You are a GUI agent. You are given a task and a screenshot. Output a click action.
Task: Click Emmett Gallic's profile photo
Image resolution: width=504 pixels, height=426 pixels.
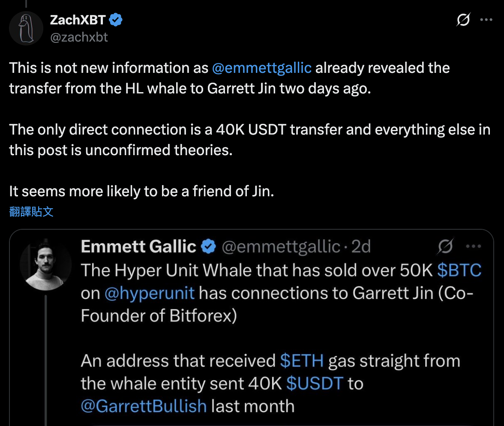click(x=45, y=266)
